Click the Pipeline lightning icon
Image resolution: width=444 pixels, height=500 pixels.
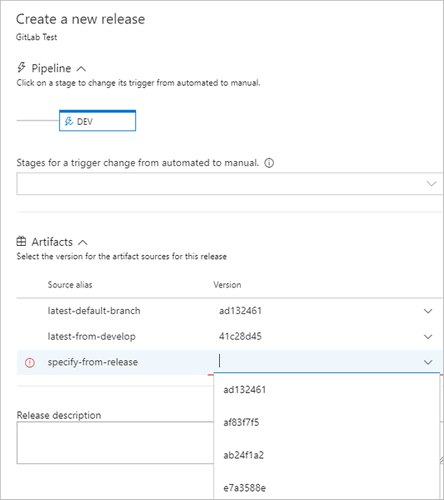pyautogui.click(x=21, y=67)
